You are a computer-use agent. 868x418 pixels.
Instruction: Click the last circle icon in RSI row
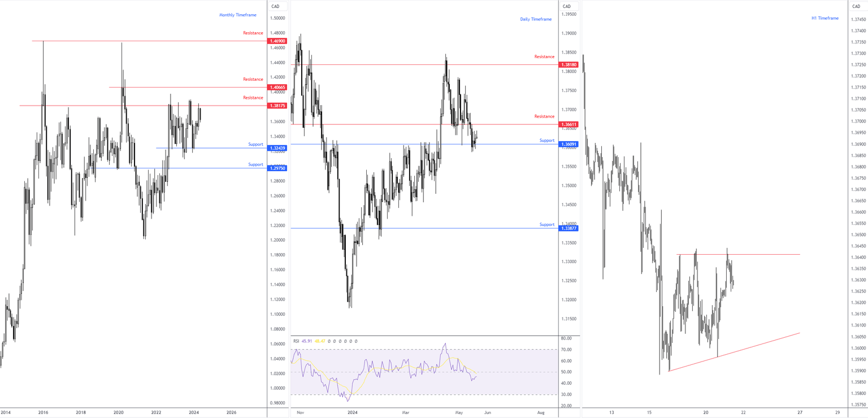point(356,341)
